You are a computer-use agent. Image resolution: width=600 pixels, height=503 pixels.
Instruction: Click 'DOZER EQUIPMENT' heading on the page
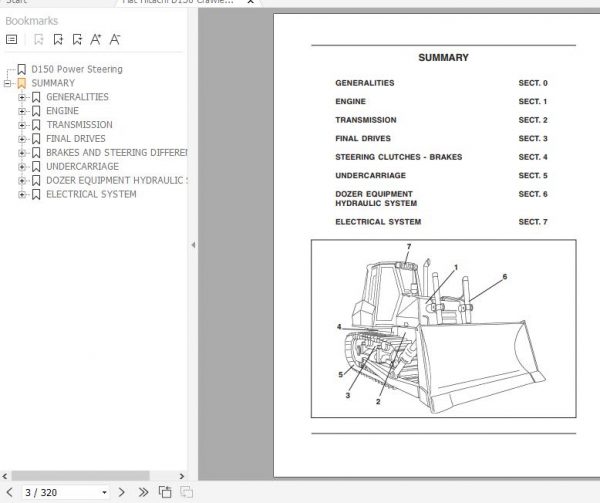click(x=374, y=194)
